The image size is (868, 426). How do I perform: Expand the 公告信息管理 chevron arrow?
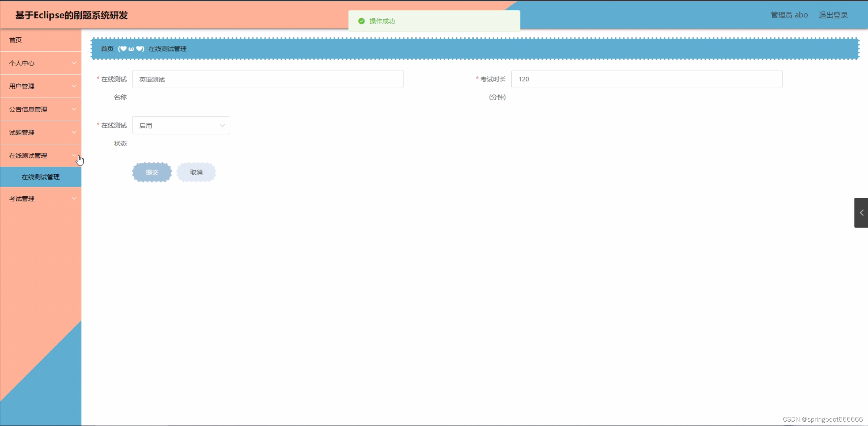tap(74, 109)
